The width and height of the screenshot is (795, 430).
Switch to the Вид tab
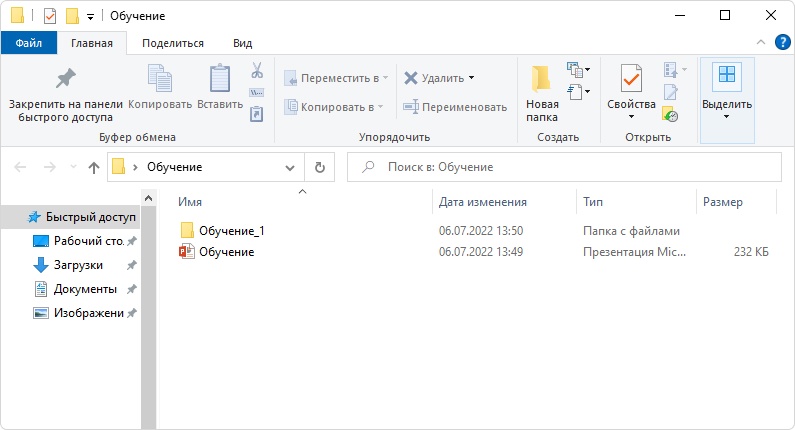[x=242, y=43]
